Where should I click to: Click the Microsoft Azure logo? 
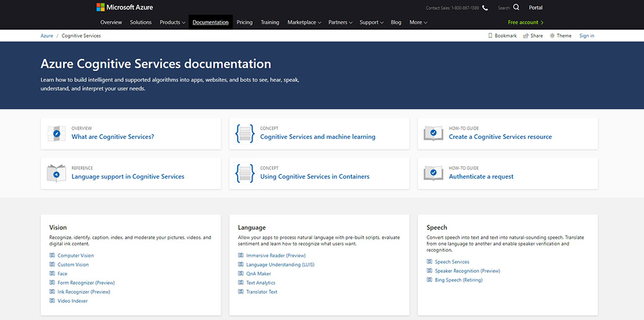[x=124, y=7]
